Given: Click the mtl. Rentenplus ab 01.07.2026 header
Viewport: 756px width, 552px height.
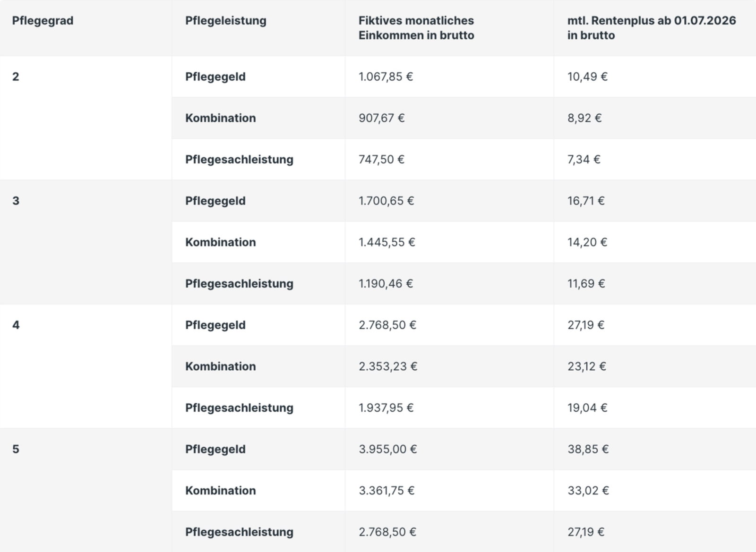Looking at the screenshot, I should click(652, 28).
